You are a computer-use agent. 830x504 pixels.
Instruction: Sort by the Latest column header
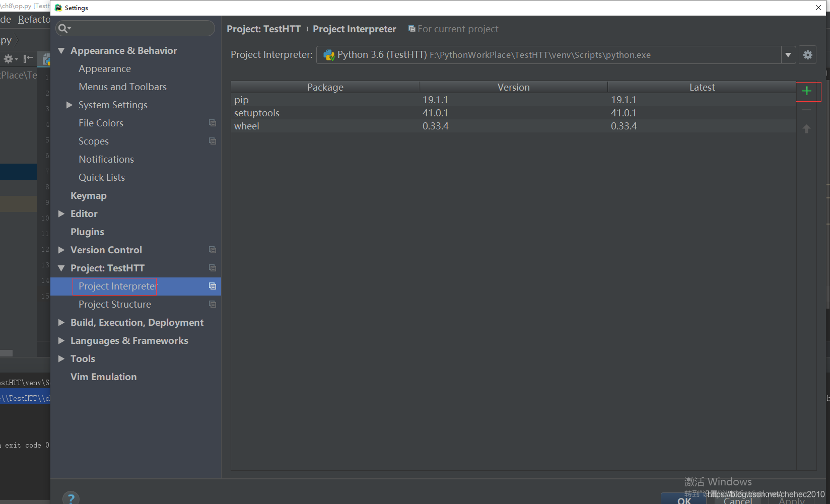(702, 87)
